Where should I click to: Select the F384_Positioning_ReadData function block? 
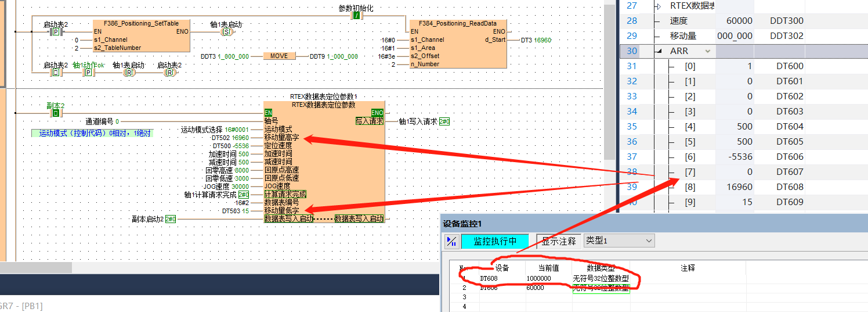point(458,44)
